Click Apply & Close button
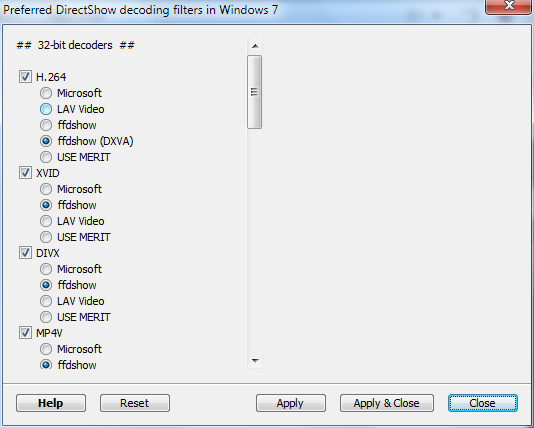The height and width of the screenshot is (428, 534). click(387, 403)
